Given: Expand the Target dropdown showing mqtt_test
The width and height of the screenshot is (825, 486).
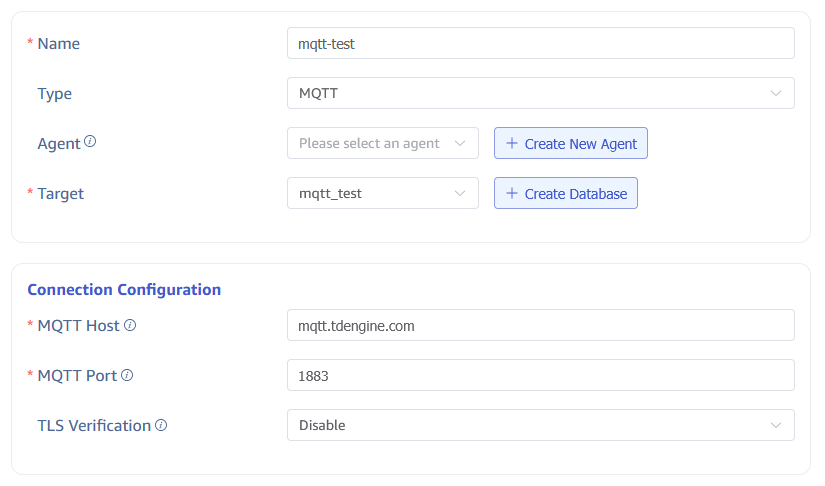Looking at the screenshot, I should tap(372, 193).
